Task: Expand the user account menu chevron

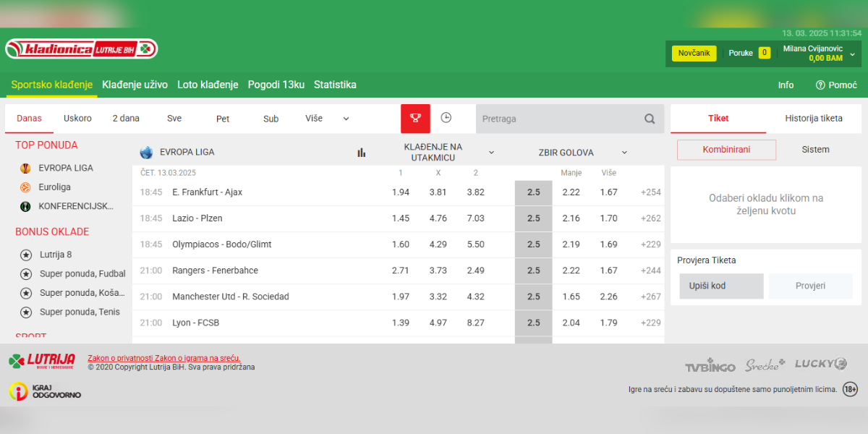Action: coord(852,54)
